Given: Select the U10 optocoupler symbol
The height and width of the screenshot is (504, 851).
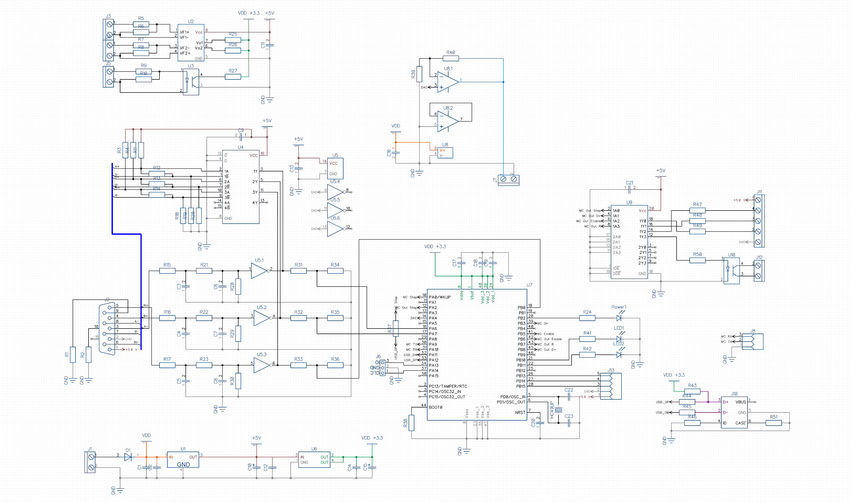Looking at the screenshot, I should point(732,271).
